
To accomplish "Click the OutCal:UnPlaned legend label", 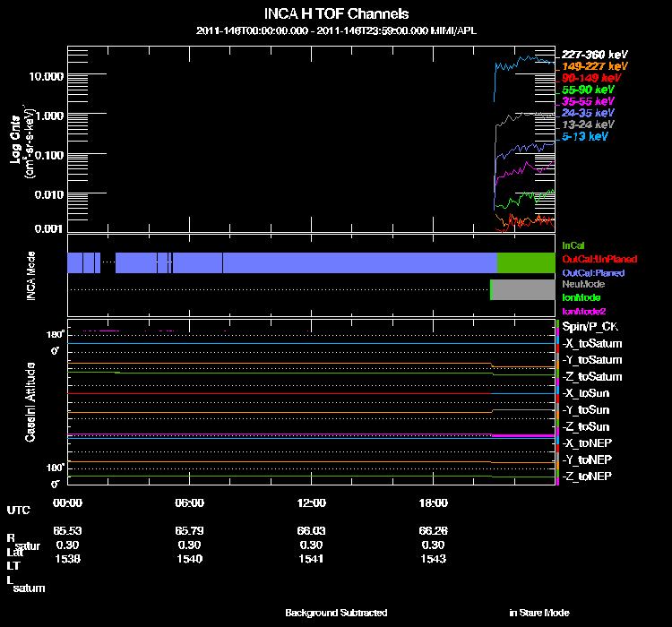I will [x=592, y=258].
